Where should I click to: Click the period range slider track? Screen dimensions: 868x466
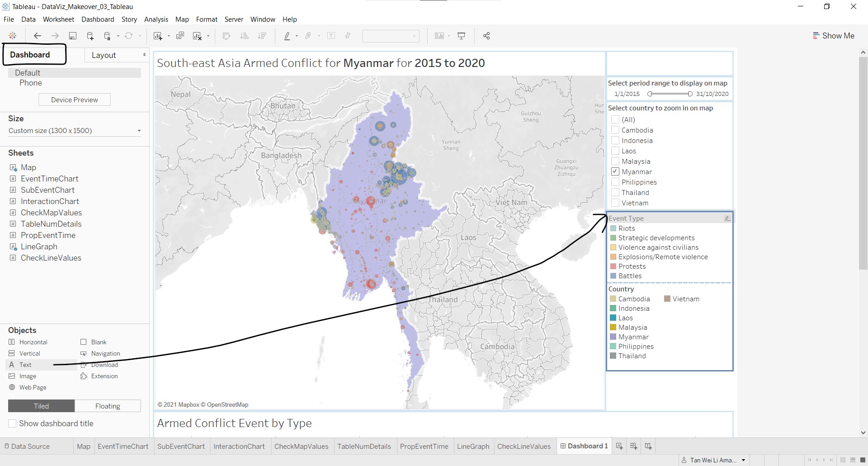[669, 94]
